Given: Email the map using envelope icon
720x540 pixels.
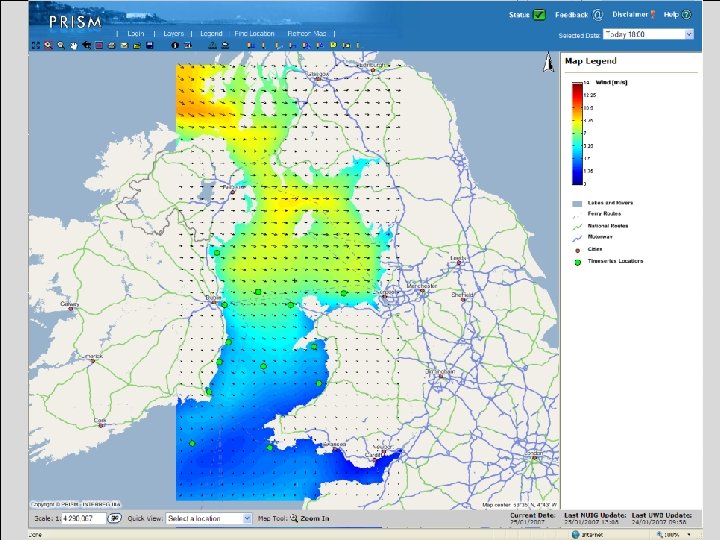Looking at the screenshot, I should (x=124, y=45).
